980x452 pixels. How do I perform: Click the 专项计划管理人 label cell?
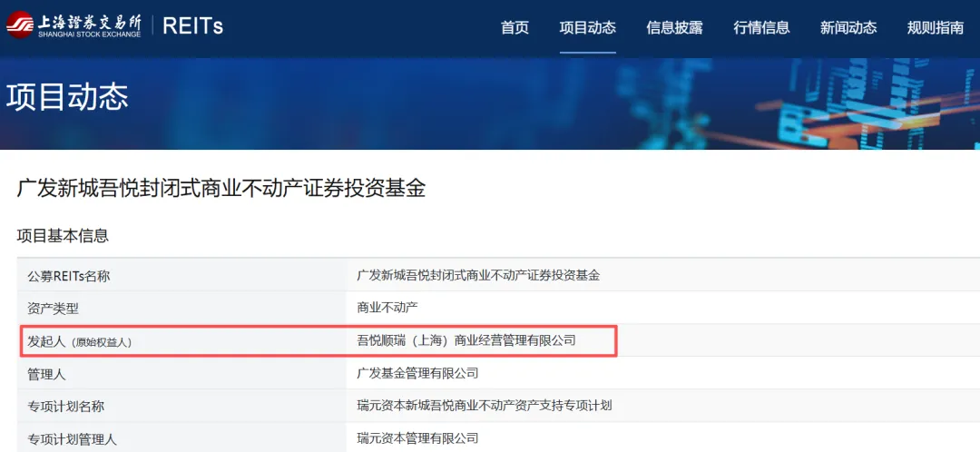click(181, 438)
